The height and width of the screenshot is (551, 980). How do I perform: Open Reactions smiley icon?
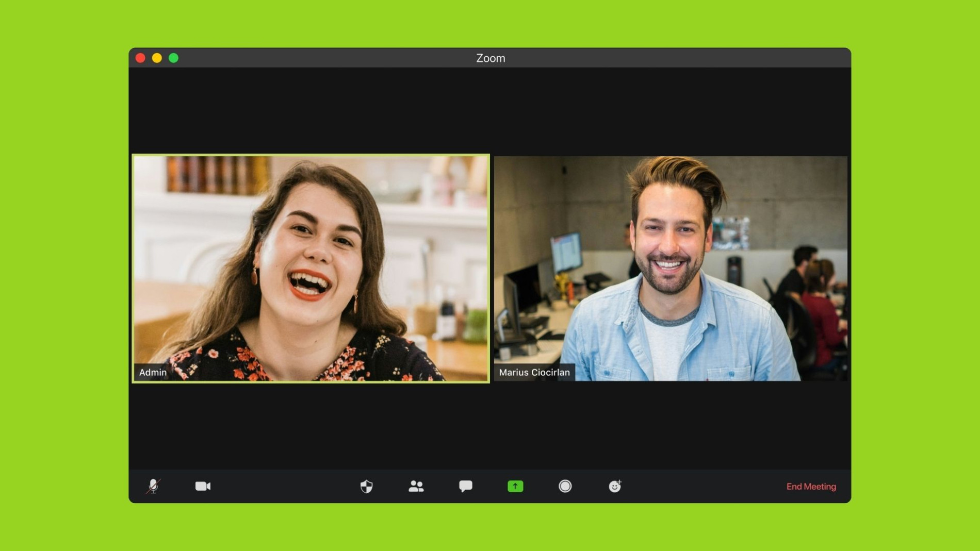point(615,486)
